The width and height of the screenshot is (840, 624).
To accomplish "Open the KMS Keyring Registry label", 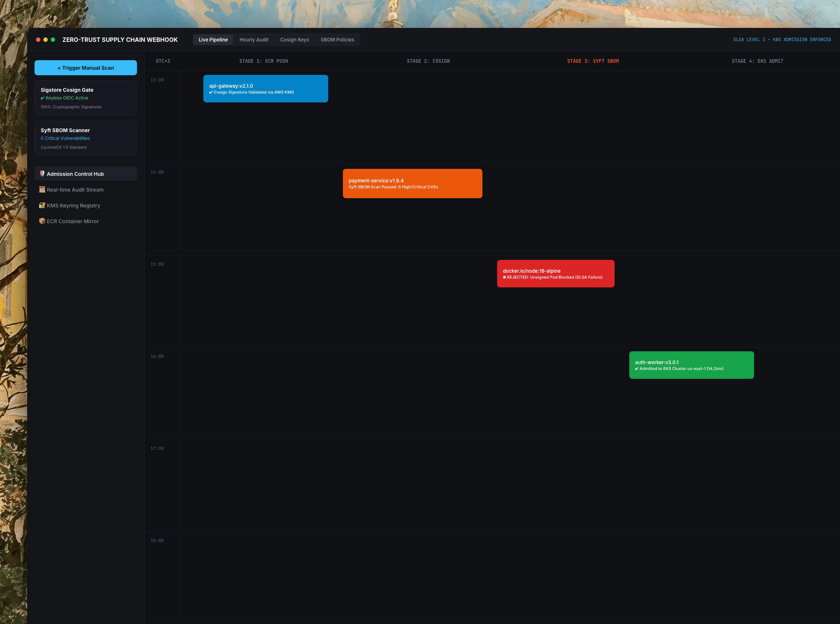I will point(74,206).
